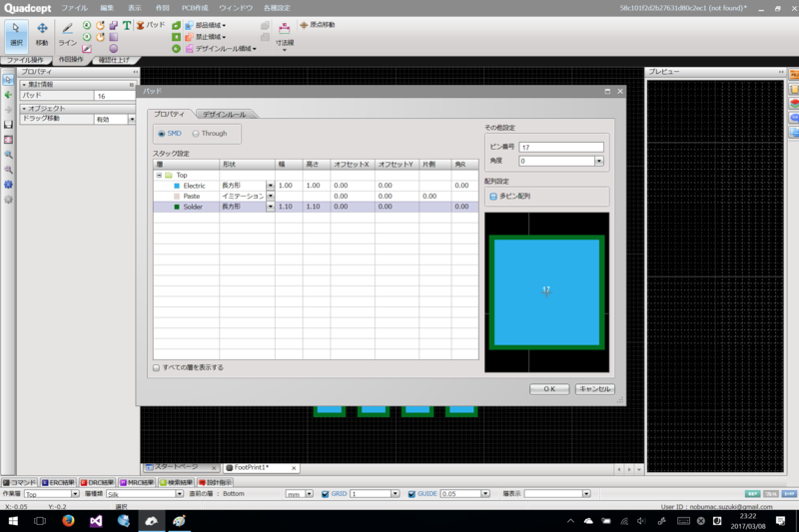The width and height of the screenshot is (799, 532).
Task: Choose the ライン line drawing tool
Action: coord(67,35)
